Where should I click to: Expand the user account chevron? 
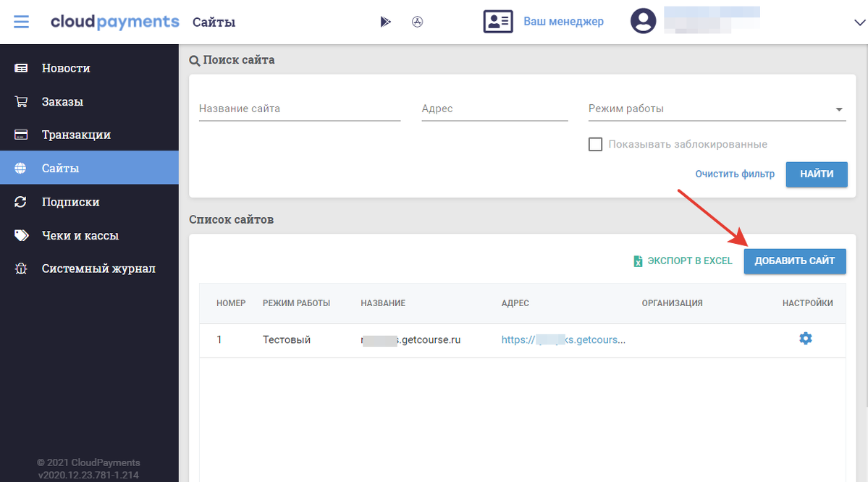coord(859,22)
